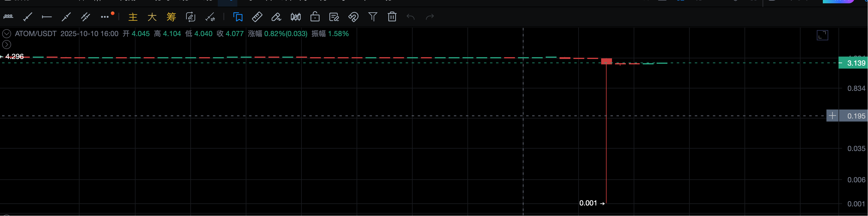Screen dimensions: 868x216
Task: Open more drawing tools ellipsis menu
Action: pos(105,17)
